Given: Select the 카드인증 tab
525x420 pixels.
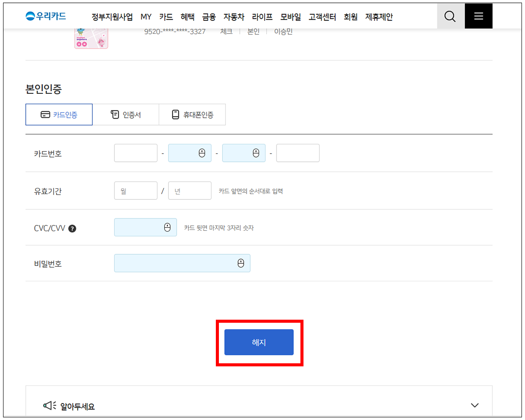Looking at the screenshot, I should (x=59, y=115).
